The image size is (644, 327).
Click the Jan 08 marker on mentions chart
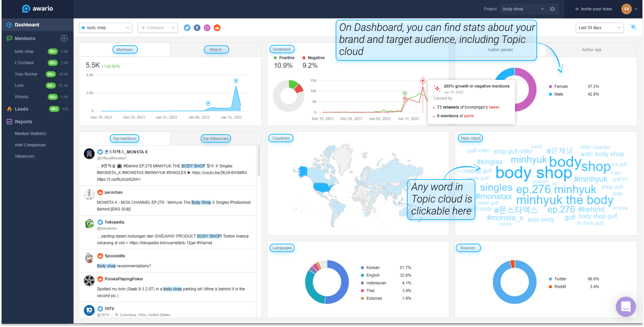tap(208, 103)
